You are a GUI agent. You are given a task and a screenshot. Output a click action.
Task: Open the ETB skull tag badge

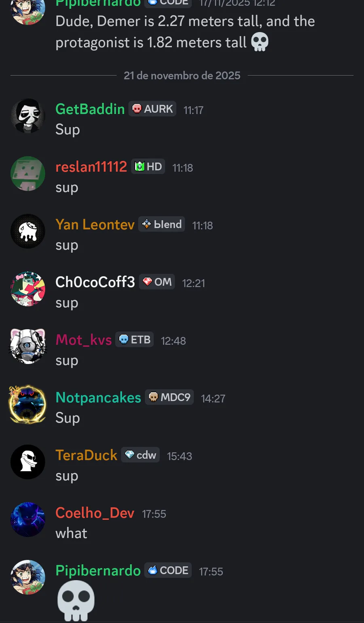point(135,340)
